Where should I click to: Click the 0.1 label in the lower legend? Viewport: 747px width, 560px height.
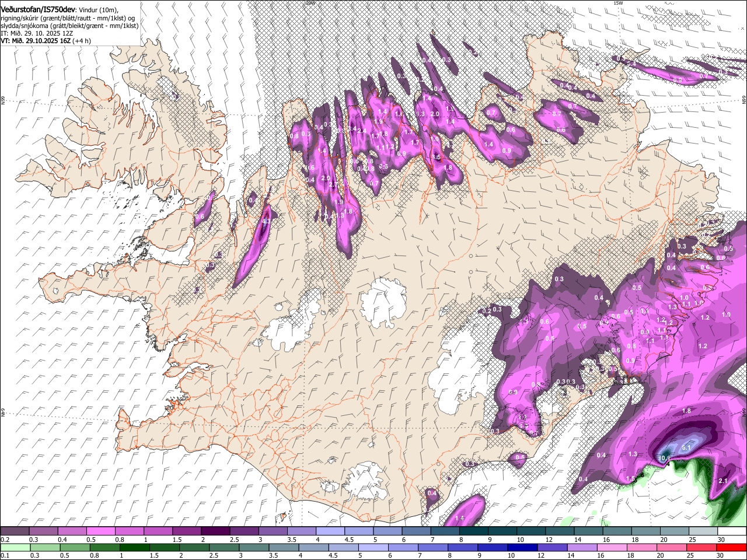6,555
